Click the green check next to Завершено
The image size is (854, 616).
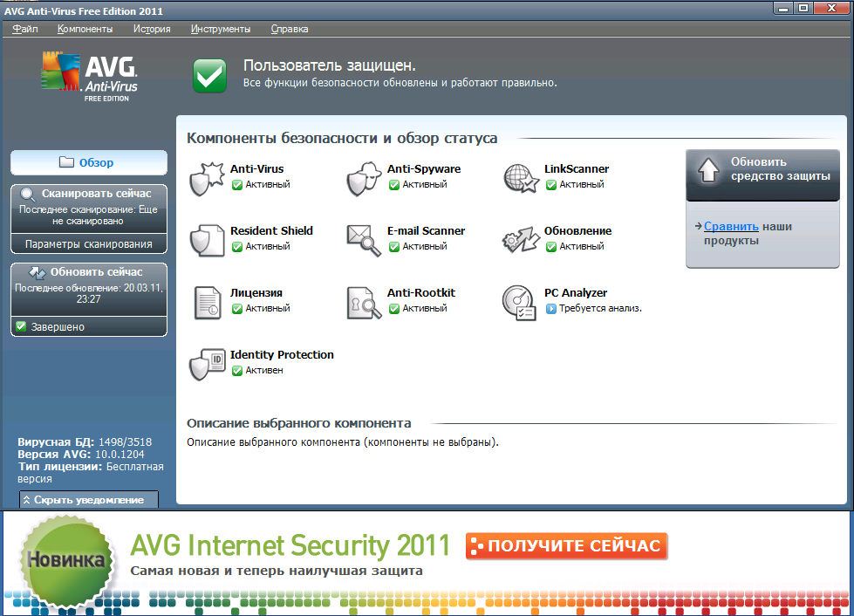[x=21, y=326]
